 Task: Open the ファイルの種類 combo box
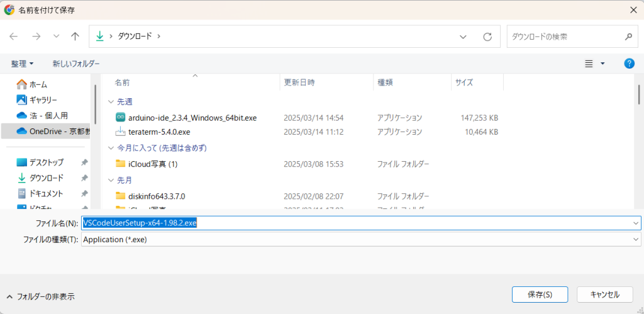360,240
